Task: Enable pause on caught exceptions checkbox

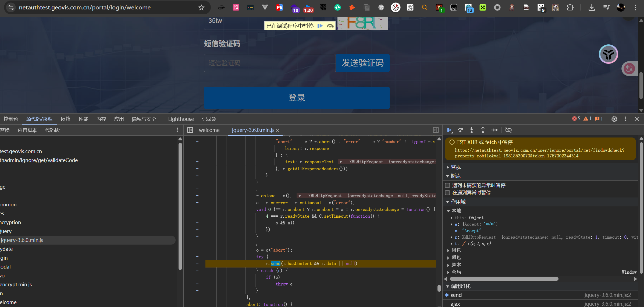Action: click(448, 193)
